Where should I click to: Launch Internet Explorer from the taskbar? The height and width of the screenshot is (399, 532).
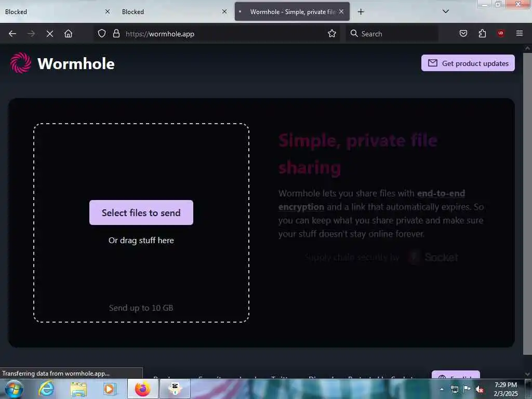pyautogui.click(x=46, y=389)
